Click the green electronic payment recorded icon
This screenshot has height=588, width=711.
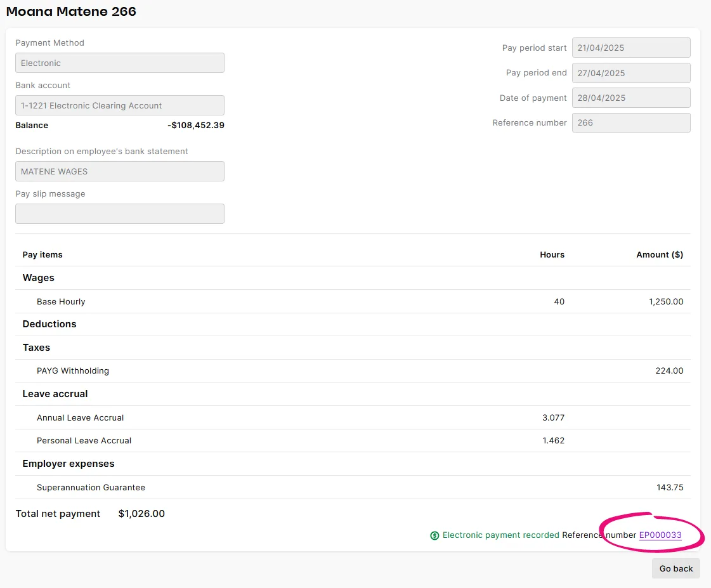[434, 535]
